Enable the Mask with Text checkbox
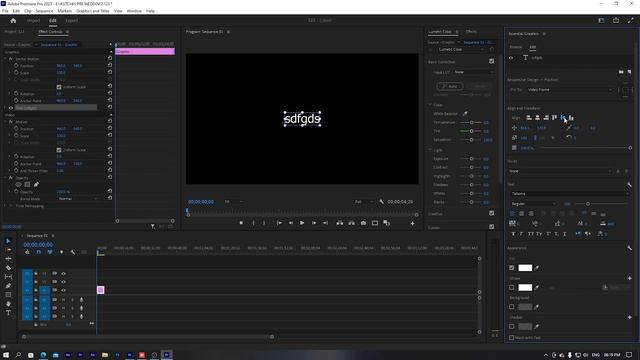This screenshot has width=640, height=360. point(511,338)
